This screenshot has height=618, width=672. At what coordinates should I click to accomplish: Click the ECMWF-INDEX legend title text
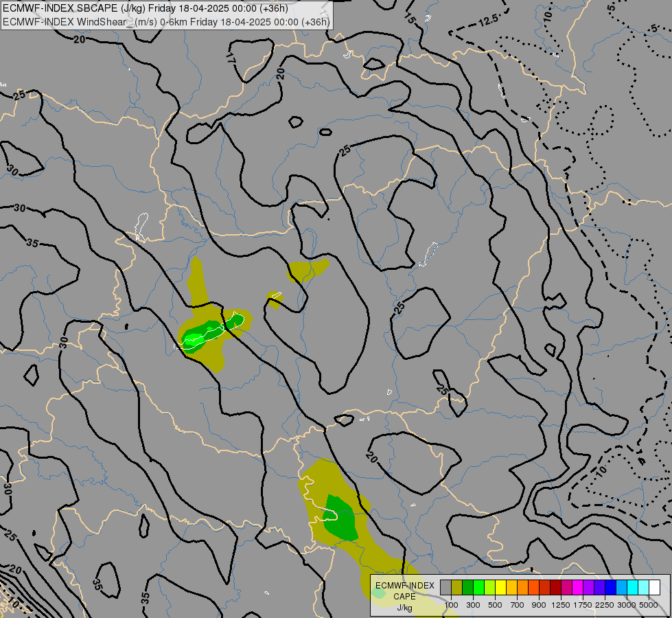pos(405,586)
